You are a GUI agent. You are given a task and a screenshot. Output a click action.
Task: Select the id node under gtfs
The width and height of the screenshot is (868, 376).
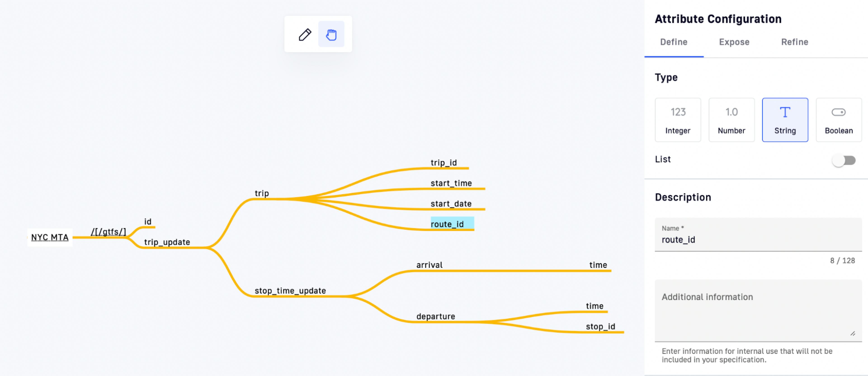click(148, 222)
